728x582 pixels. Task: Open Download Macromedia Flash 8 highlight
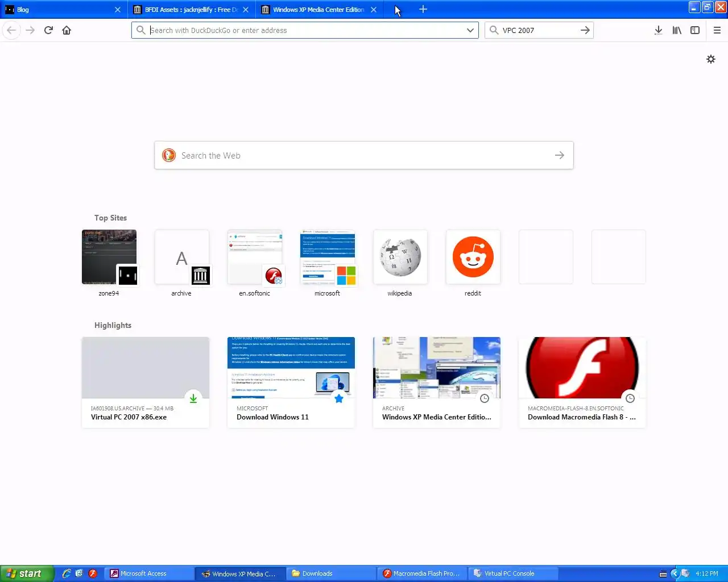(582, 382)
